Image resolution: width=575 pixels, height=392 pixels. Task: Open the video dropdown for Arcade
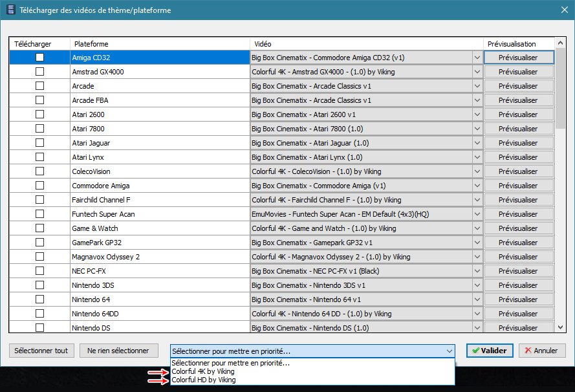tap(477, 86)
